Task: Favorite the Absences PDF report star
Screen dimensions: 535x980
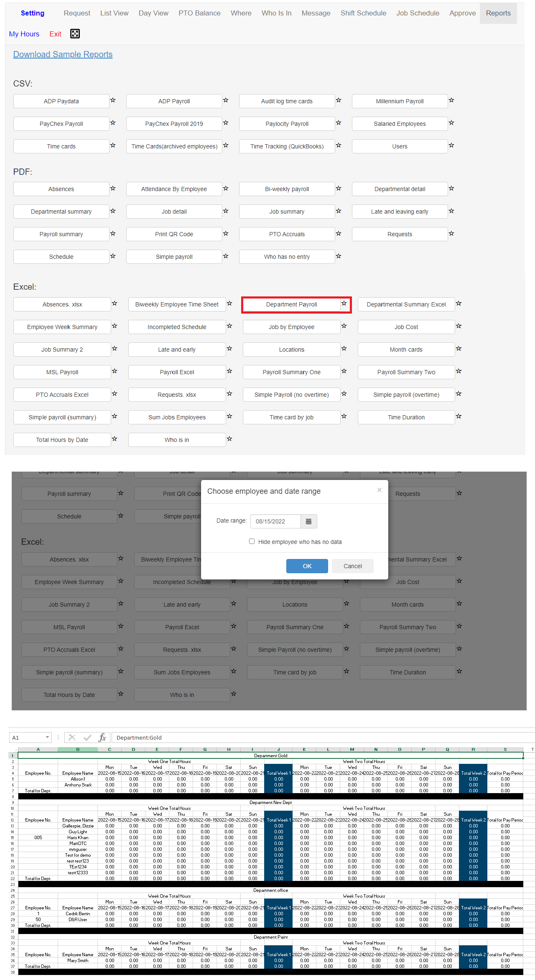Action: 113,189
